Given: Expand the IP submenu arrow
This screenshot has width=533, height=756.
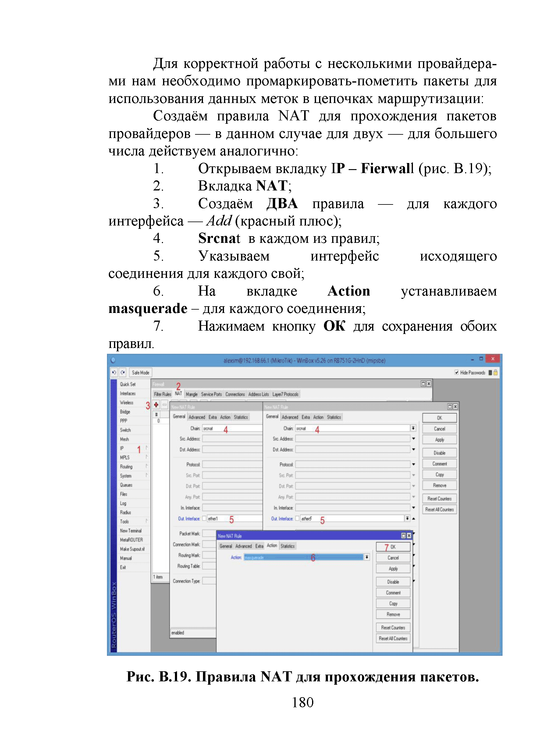Looking at the screenshot, I should click(x=147, y=448).
